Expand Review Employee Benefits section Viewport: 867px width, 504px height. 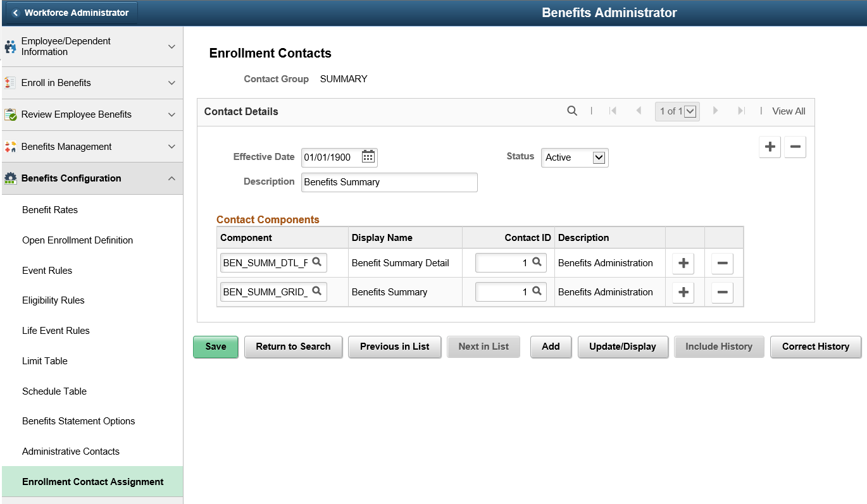[x=172, y=114]
